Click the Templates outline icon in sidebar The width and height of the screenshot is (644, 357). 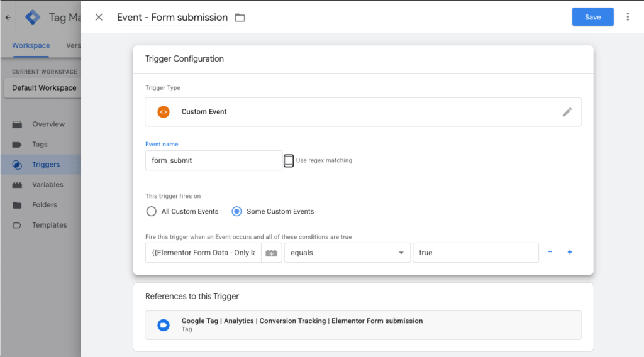coord(17,225)
